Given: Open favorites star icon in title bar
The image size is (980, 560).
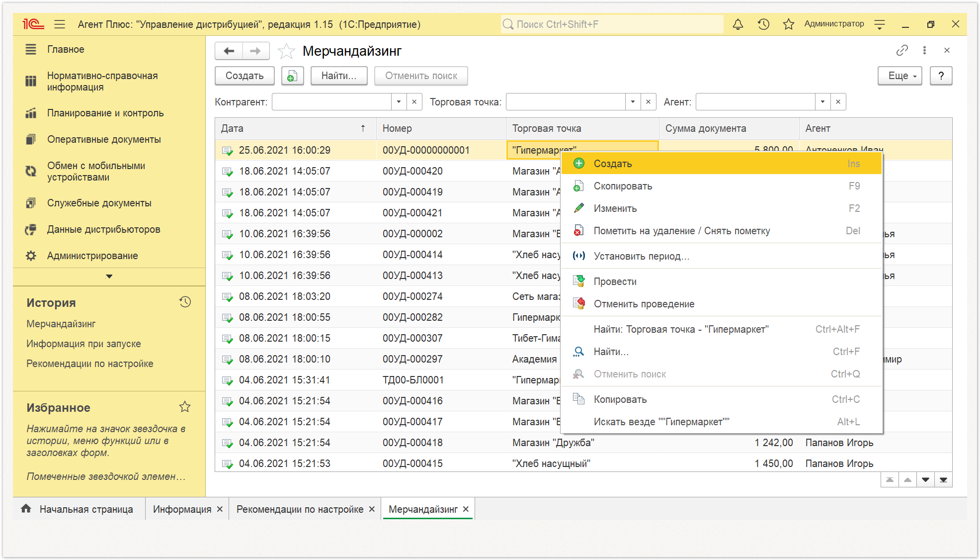Looking at the screenshot, I should pyautogui.click(x=789, y=24).
